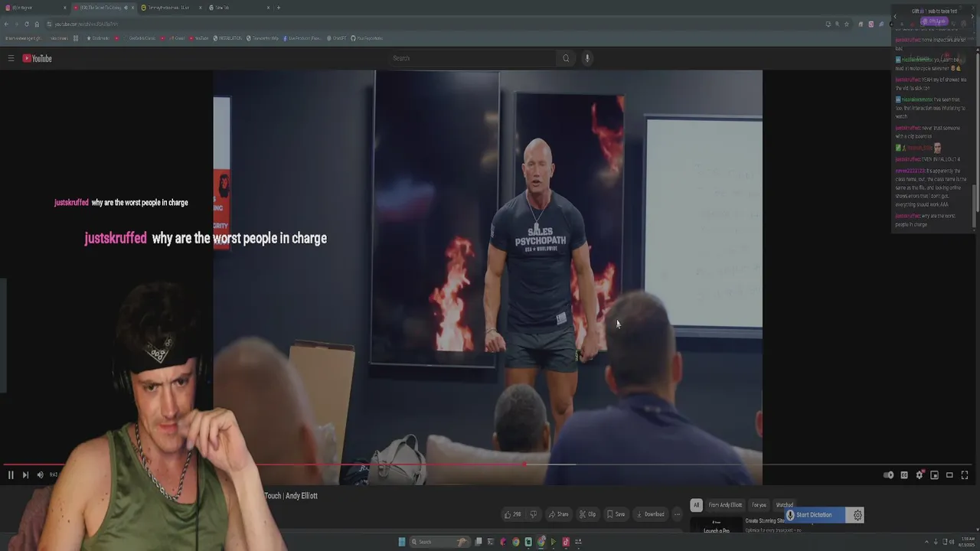Dislike the video

click(534, 514)
